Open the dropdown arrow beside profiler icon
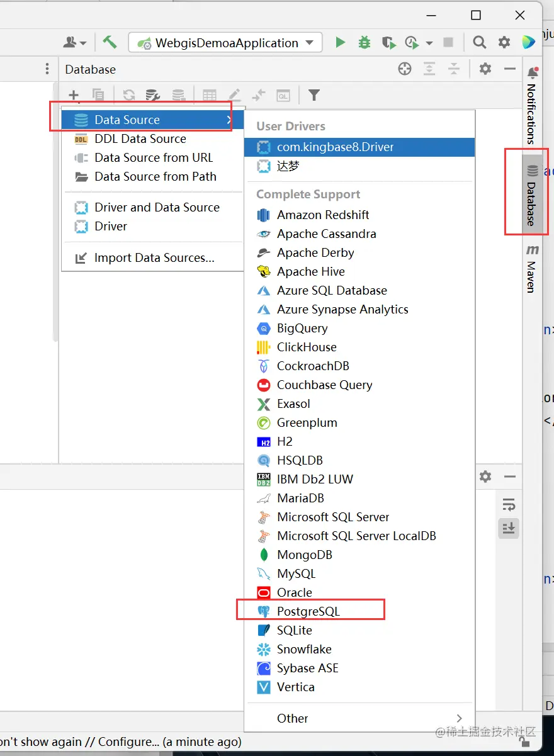 pyautogui.click(x=429, y=43)
